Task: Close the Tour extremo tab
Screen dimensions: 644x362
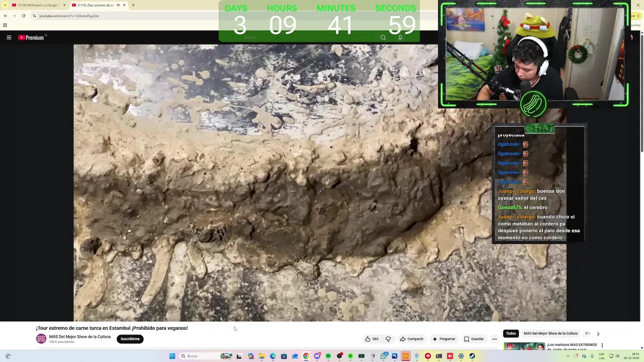Action: 124,5
